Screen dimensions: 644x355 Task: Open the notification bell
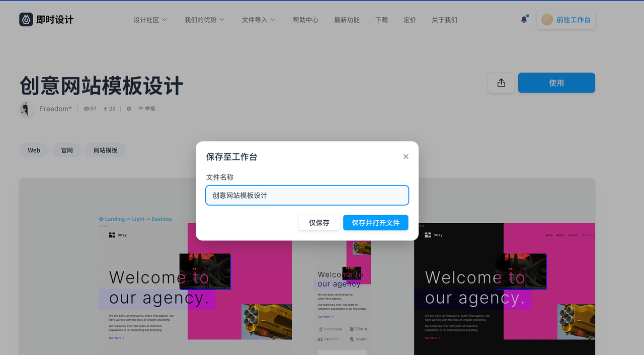tap(524, 20)
